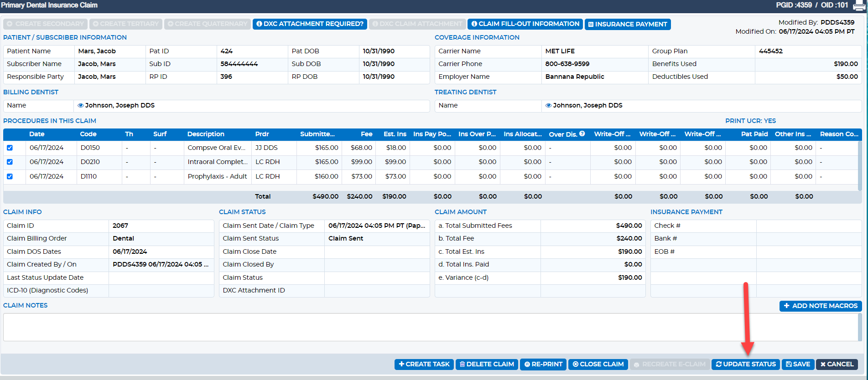Uncheck the D0210 procedure checkbox

[x=10, y=162]
